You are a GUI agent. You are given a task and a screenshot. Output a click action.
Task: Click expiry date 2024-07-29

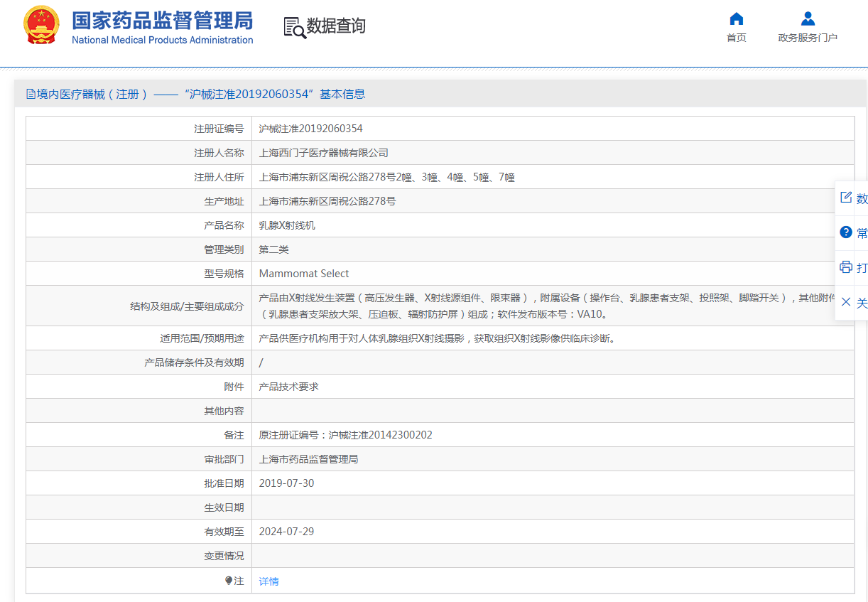286,532
